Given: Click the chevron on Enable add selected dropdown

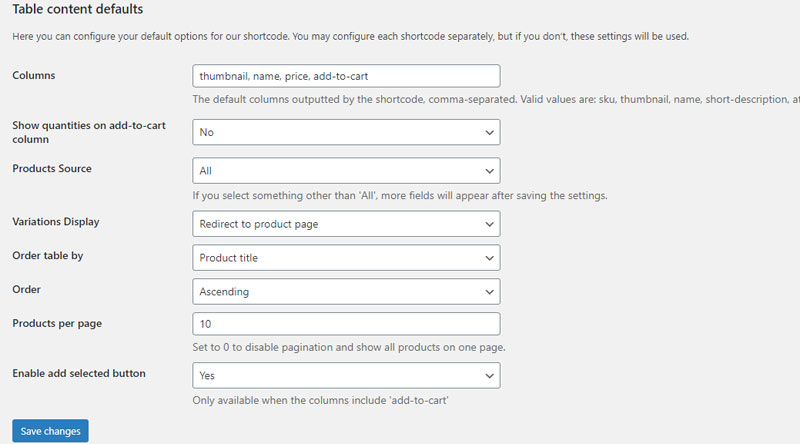Looking at the screenshot, I should pos(489,376).
